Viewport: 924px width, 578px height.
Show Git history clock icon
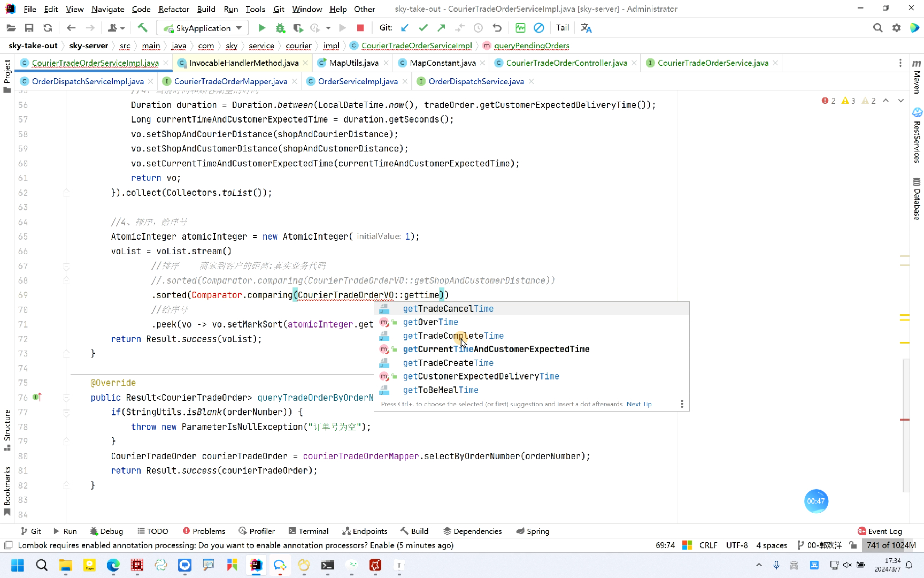click(x=478, y=28)
